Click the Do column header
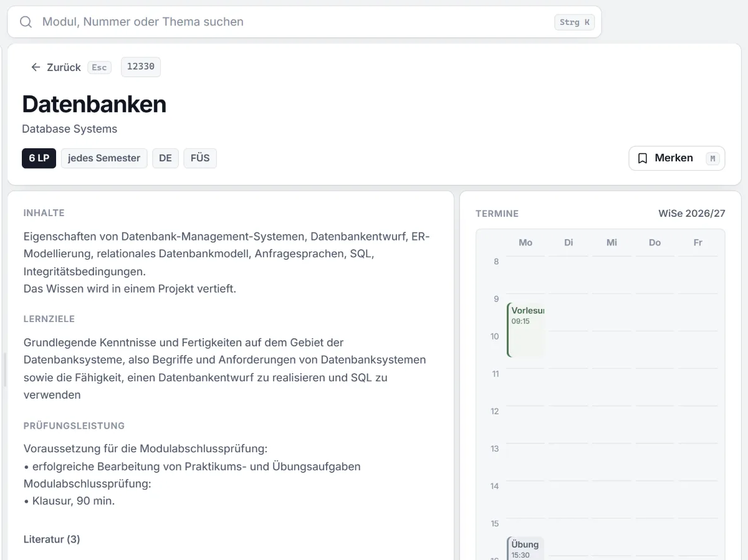This screenshot has height=560, width=748. (654, 242)
